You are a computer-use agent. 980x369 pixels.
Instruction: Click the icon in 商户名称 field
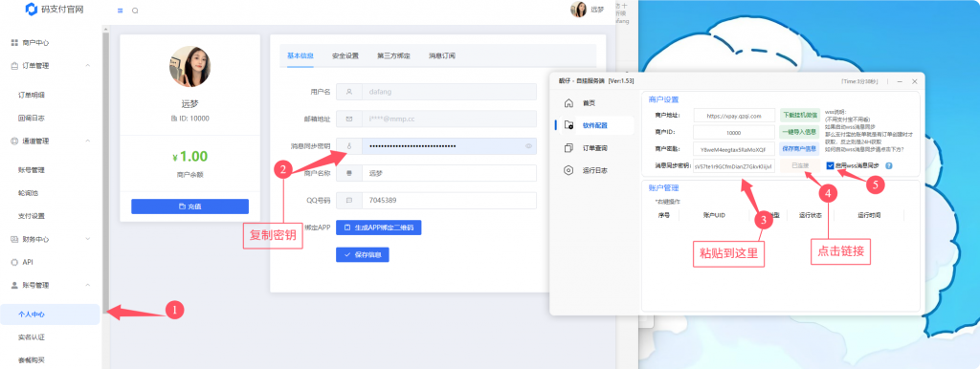pyautogui.click(x=348, y=173)
